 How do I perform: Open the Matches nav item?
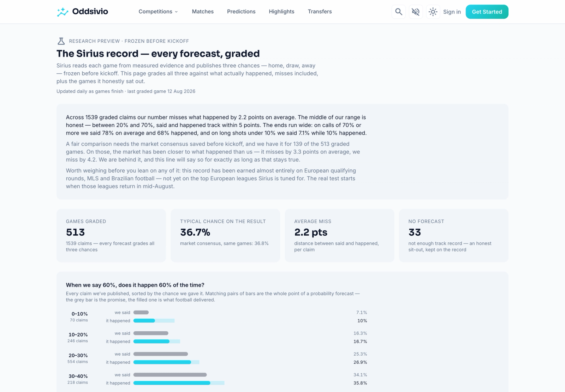coord(203,12)
